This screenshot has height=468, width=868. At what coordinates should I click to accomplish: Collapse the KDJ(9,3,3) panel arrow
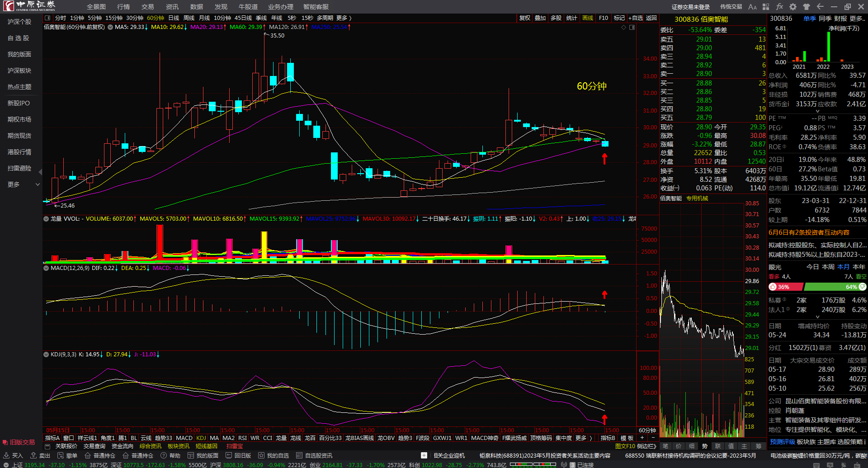click(46, 355)
